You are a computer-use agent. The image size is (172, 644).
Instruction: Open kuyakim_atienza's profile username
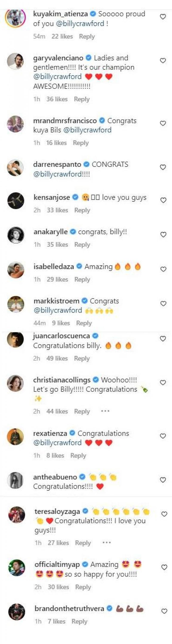(x=61, y=14)
